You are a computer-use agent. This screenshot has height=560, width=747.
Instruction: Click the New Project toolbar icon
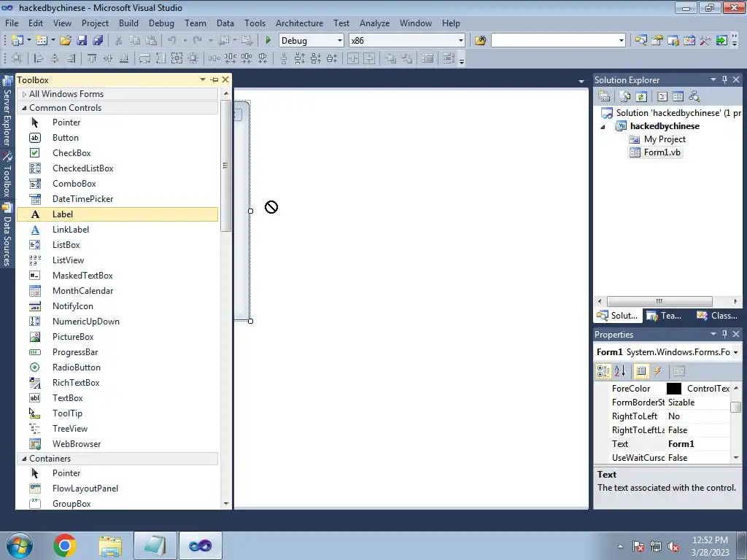click(18, 41)
